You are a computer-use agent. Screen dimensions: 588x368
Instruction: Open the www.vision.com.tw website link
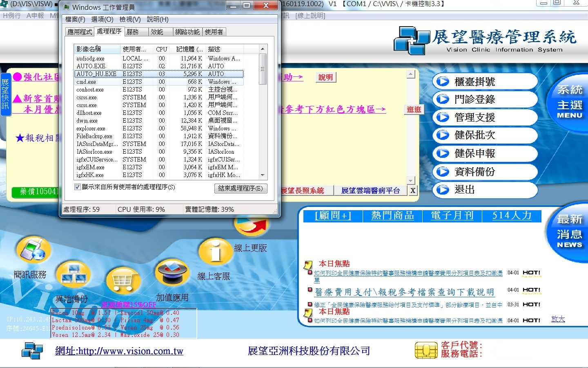119,351
